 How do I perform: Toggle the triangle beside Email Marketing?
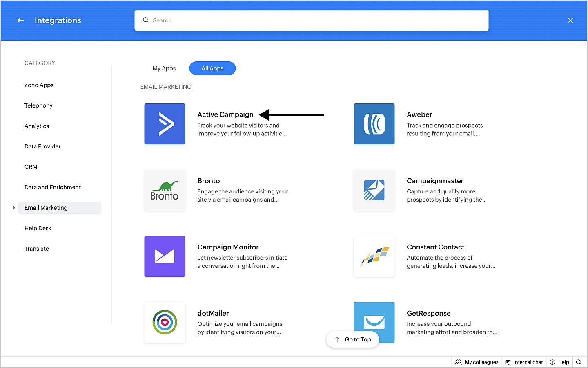click(13, 208)
